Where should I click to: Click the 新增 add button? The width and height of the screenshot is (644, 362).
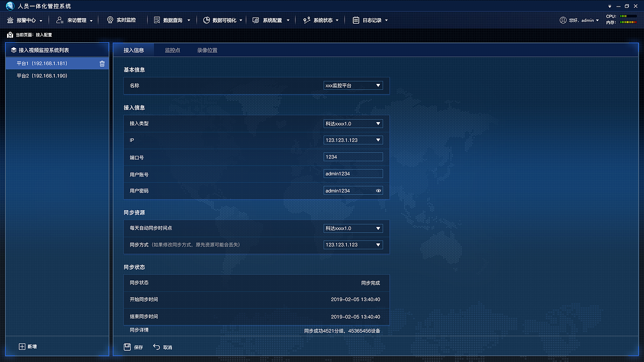pyautogui.click(x=28, y=346)
